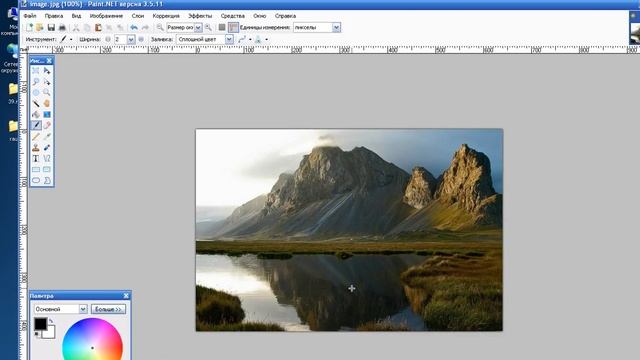Undo the last action with blue arrow
The width and height of the screenshot is (640, 360).
click(x=134, y=27)
